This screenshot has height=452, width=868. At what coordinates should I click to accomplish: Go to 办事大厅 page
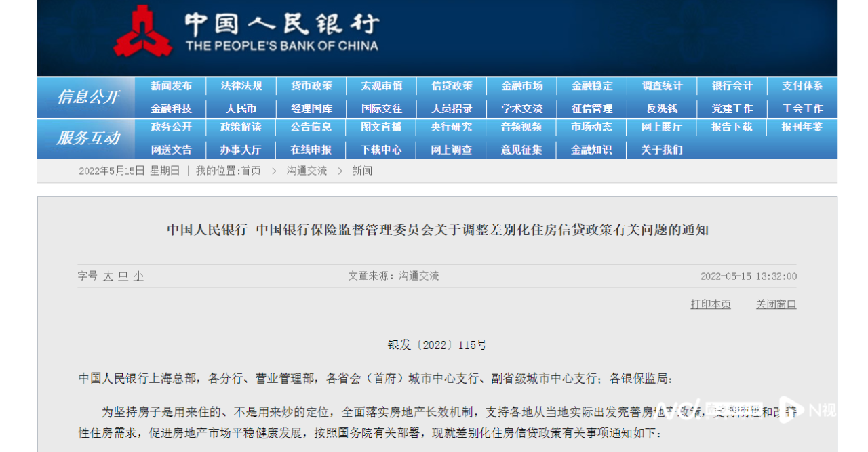(x=241, y=150)
